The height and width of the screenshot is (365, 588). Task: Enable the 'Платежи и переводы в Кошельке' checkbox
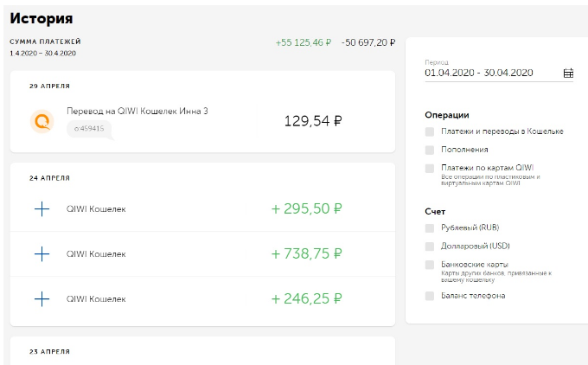point(430,131)
